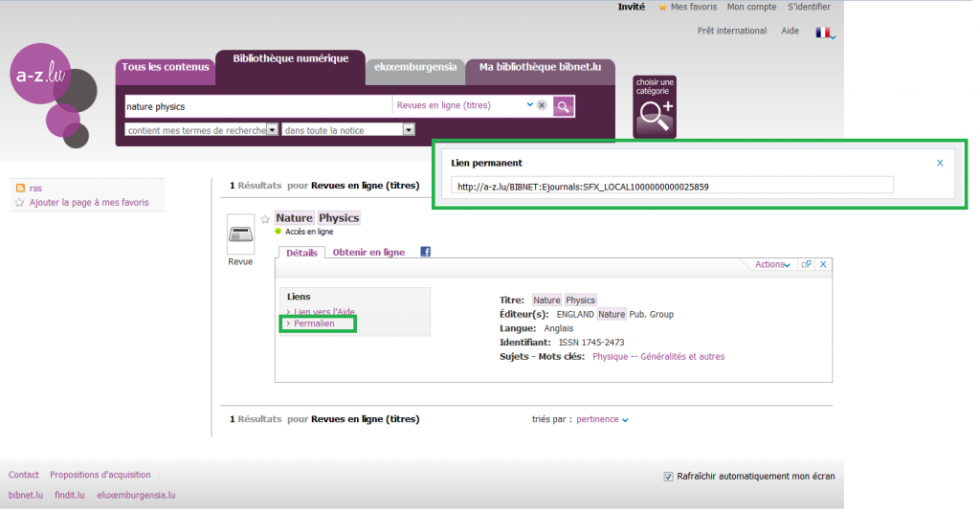The image size is (980, 513).
Task: Switch to the Obtenir en ligne tab
Action: coord(368,253)
